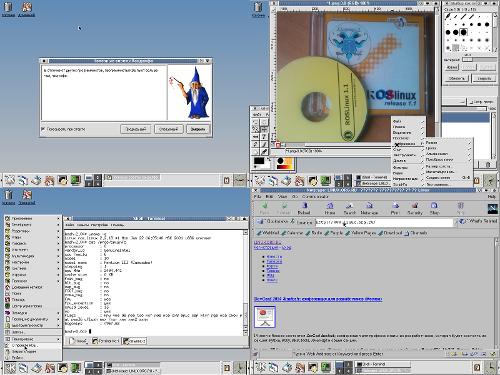The width and height of the screenshot is (500, 375).
Task: Click the Security lock icon in Netscape
Action: coord(415,208)
